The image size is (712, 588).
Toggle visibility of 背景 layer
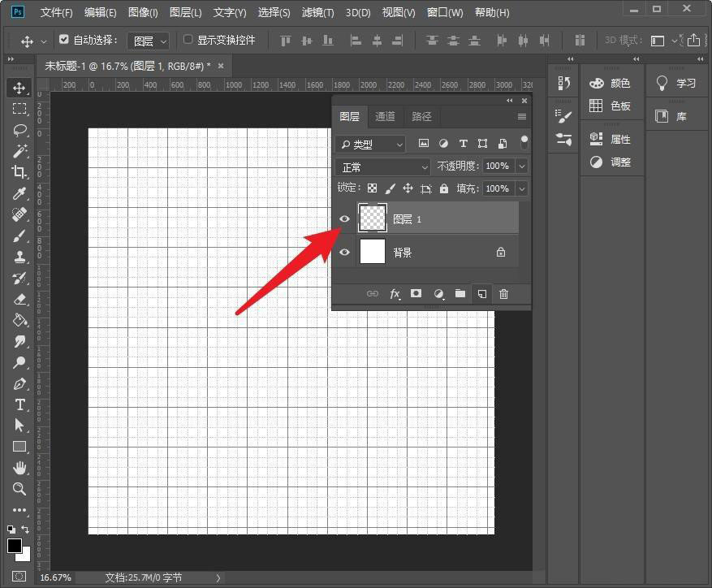coord(345,253)
